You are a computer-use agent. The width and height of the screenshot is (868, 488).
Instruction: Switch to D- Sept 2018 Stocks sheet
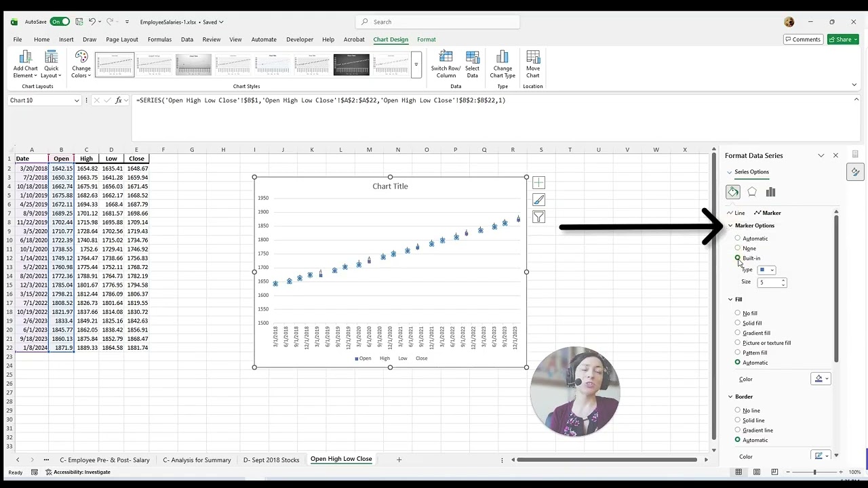(x=271, y=460)
